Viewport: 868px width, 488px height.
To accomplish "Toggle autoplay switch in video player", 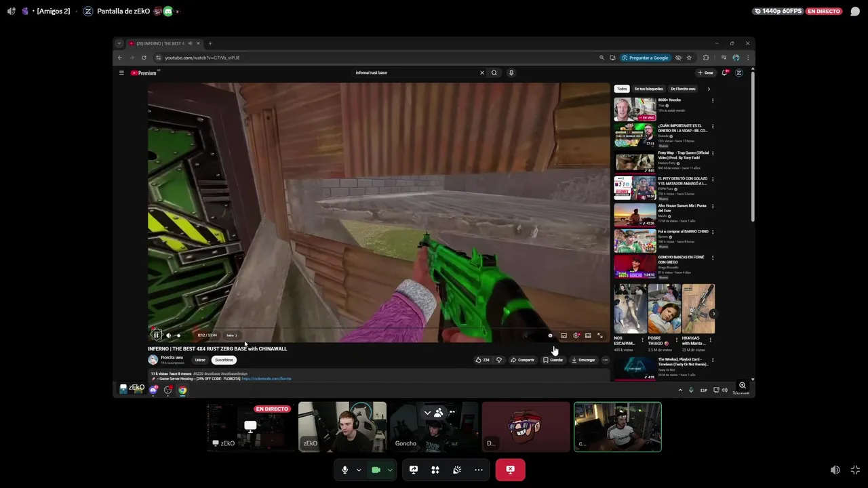I will tap(549, 335).
